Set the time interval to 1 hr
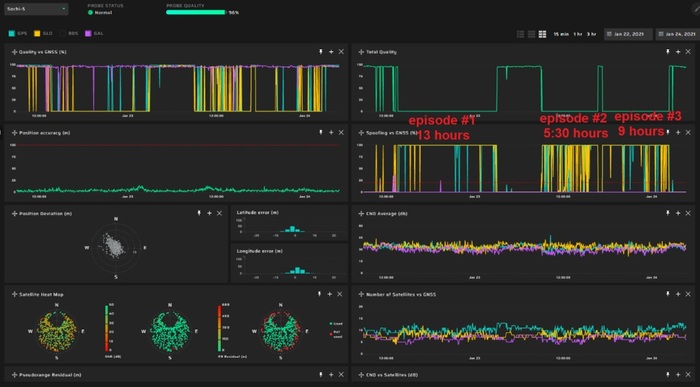 point(578,34)
